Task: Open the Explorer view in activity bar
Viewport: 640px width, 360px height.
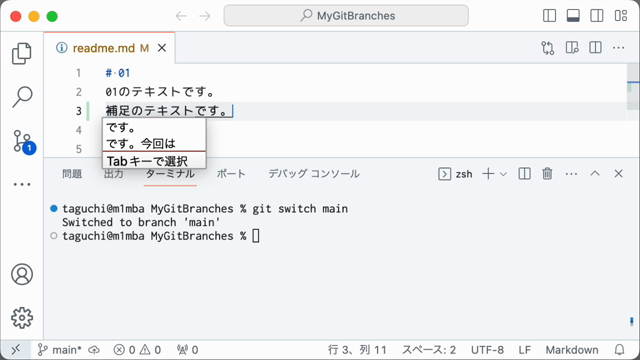Action: [22, 53]
